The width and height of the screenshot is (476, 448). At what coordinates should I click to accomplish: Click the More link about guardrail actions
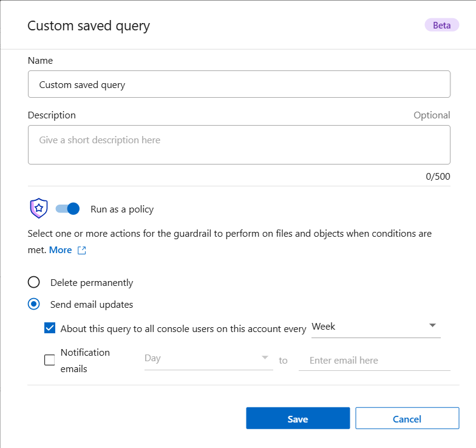(x=60, y=250)
